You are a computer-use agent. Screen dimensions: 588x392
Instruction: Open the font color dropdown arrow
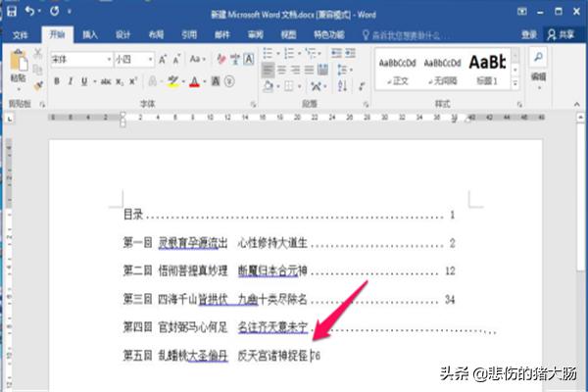click(x=205, y=81)
